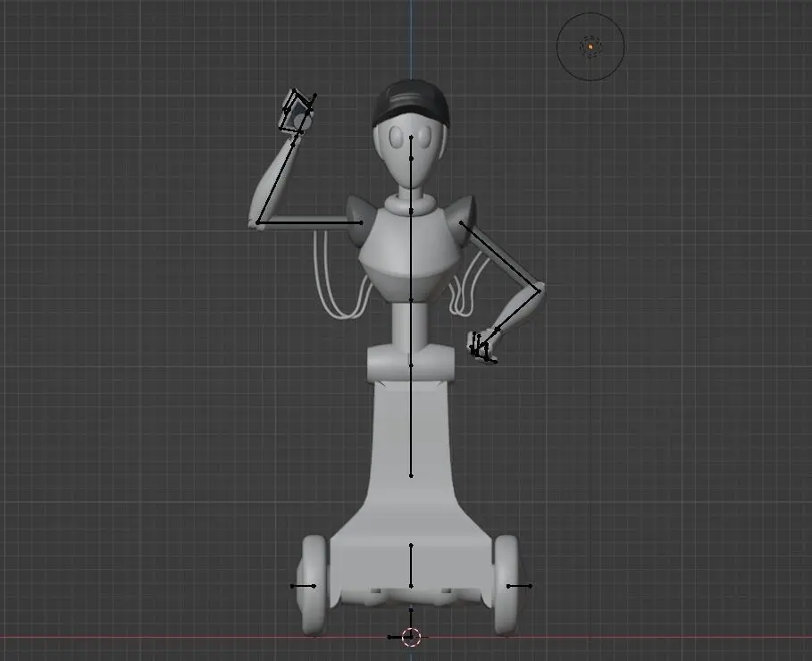Select the root bone beside the 3D cursor

coord(400,637)
